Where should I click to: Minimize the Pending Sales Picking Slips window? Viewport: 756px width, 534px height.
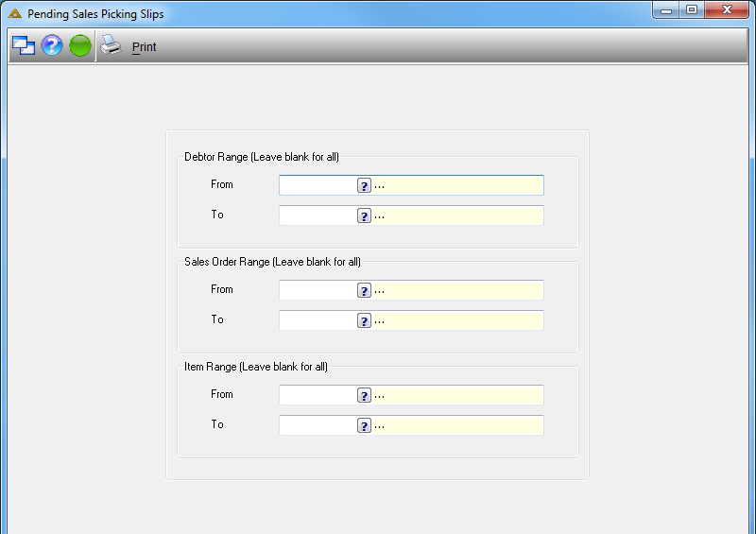tap(666, 9)
